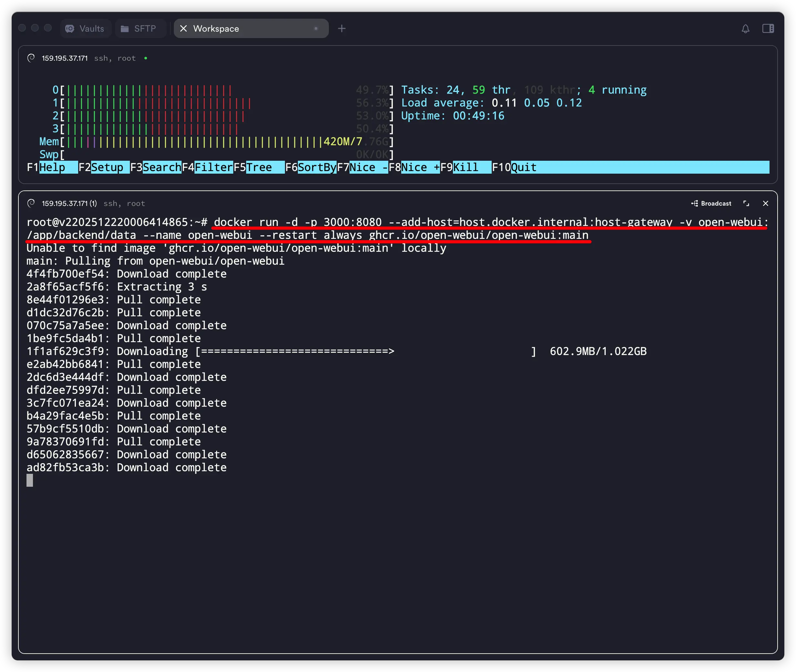This screenshot has width=796, height=672.
Task: Switch to the Workspace tab
Action: (x=216, y=28)
